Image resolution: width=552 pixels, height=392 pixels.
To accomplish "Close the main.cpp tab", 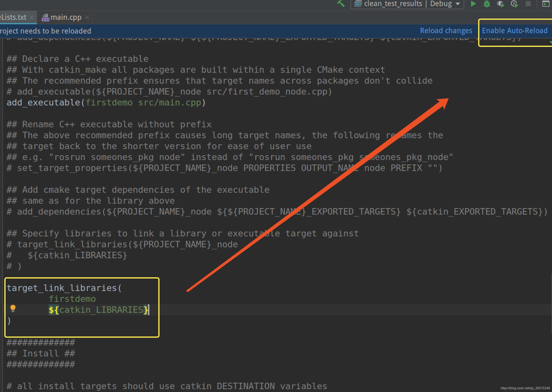I will (x=87, y=17).
